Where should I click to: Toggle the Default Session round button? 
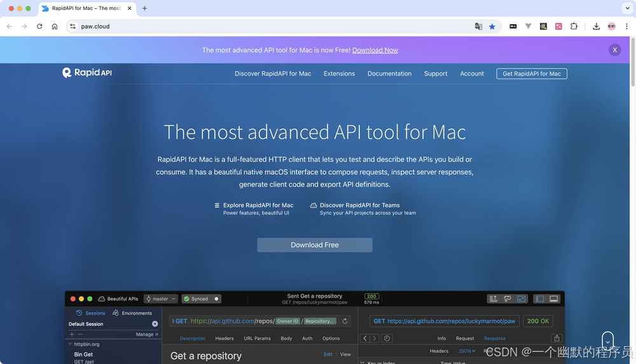point(155,324)
